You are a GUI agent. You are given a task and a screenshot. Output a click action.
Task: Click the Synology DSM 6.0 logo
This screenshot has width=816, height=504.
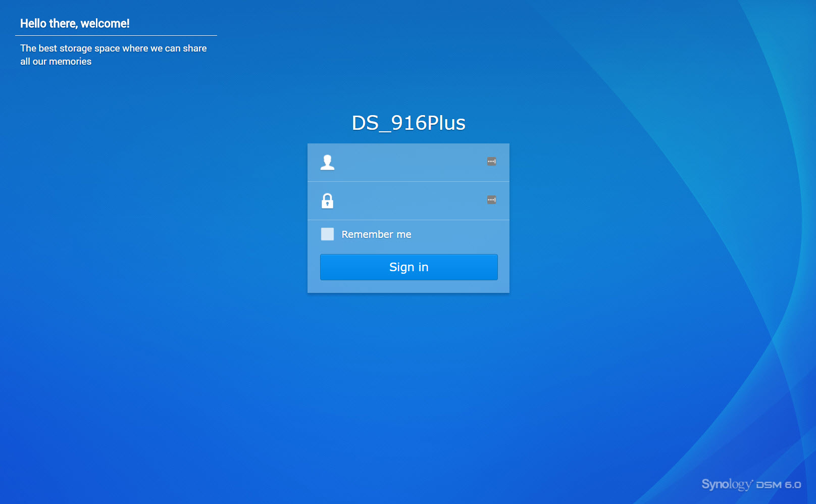[x=751, y=484]
